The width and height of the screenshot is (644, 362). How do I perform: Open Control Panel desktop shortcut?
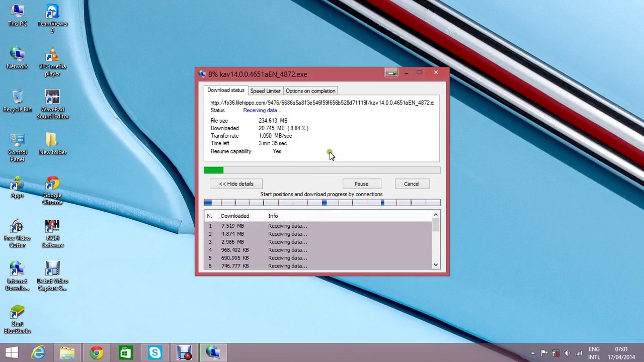[17, 148]
